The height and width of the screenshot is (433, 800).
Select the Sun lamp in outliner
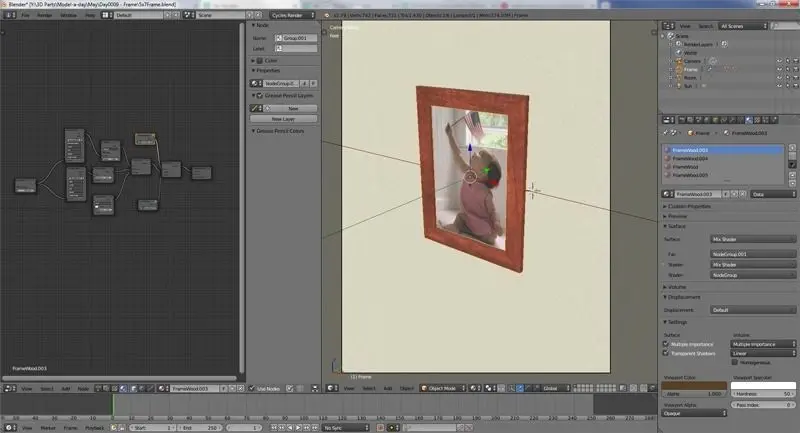[687, 86]
